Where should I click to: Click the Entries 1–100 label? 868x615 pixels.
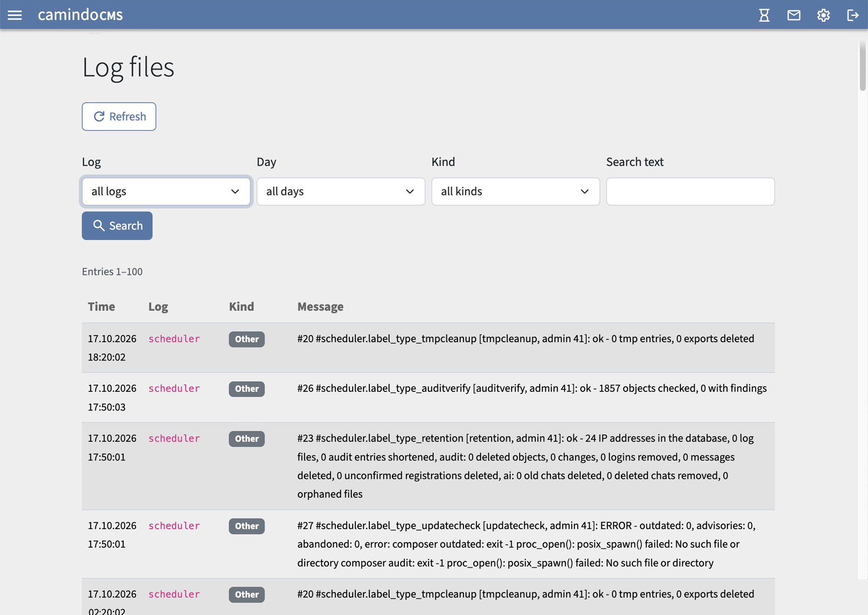[112, 271]
